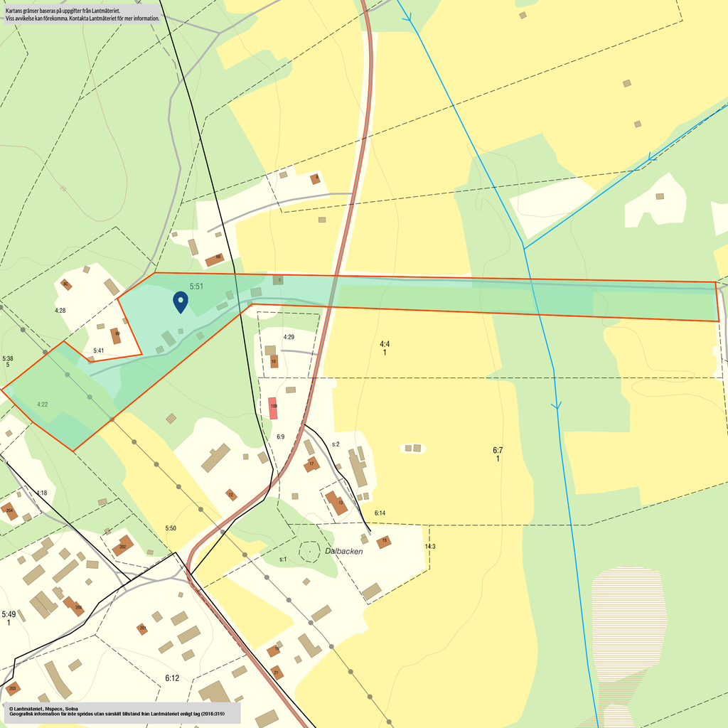This screenshot has height=728, width=728.
Task: Select the orange building numbered 204
Action: click(x=9, y=510)
